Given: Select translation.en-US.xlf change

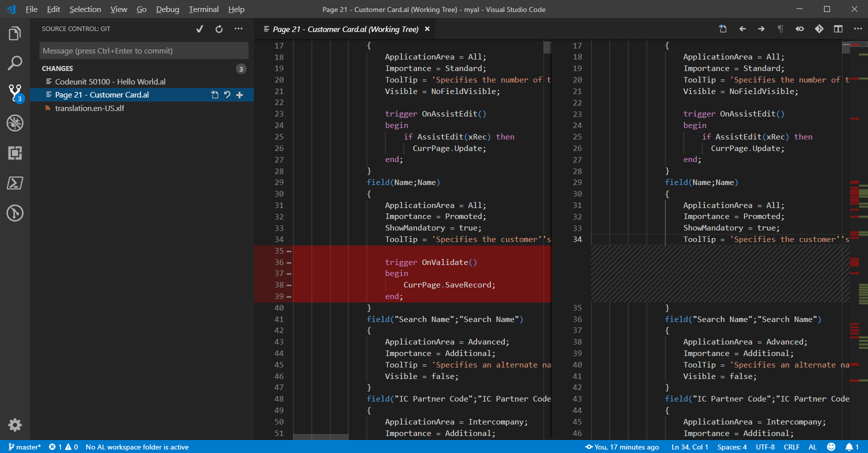Looking at the screenshot, I should (142, 108).
